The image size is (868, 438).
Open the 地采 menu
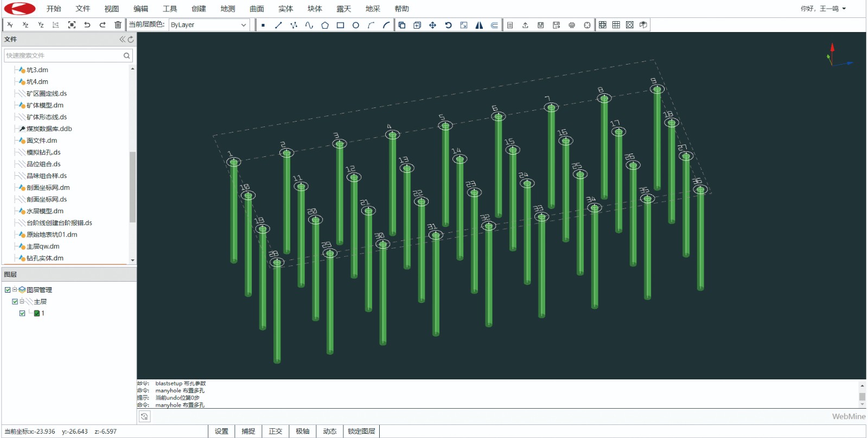[x=373, y=9]
